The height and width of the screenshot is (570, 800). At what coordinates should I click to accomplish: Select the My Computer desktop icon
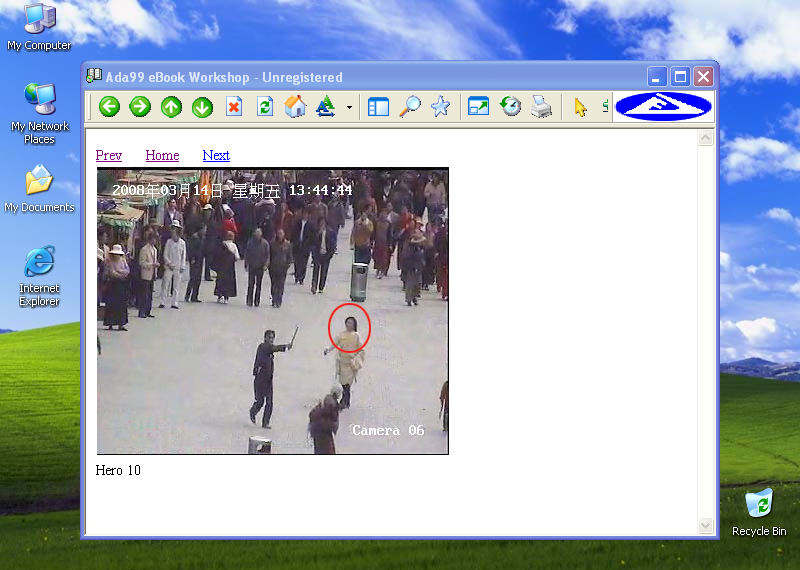pyautogui.click(x=39, y=27)
